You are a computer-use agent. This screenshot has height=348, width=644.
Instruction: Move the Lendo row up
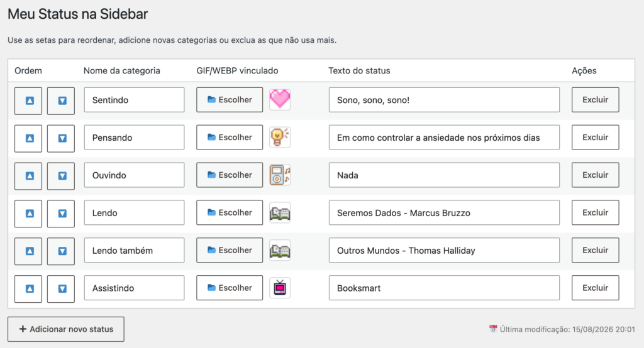click(28, 214)
